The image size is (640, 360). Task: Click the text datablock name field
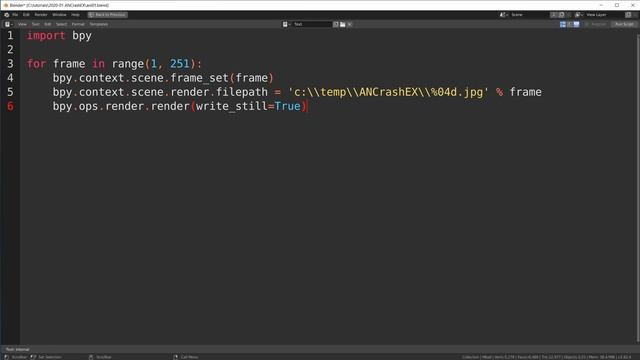pos(312,24)
